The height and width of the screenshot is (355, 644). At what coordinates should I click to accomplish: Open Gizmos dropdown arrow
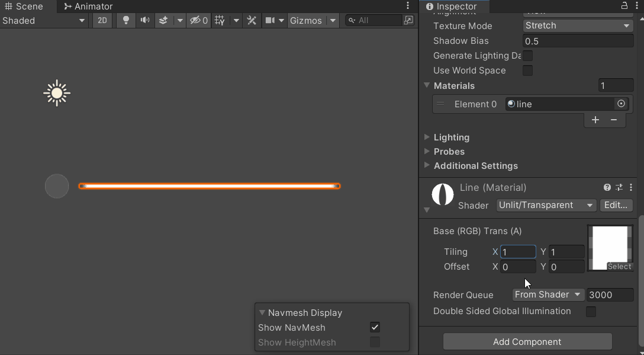click(x=333, y=21)
